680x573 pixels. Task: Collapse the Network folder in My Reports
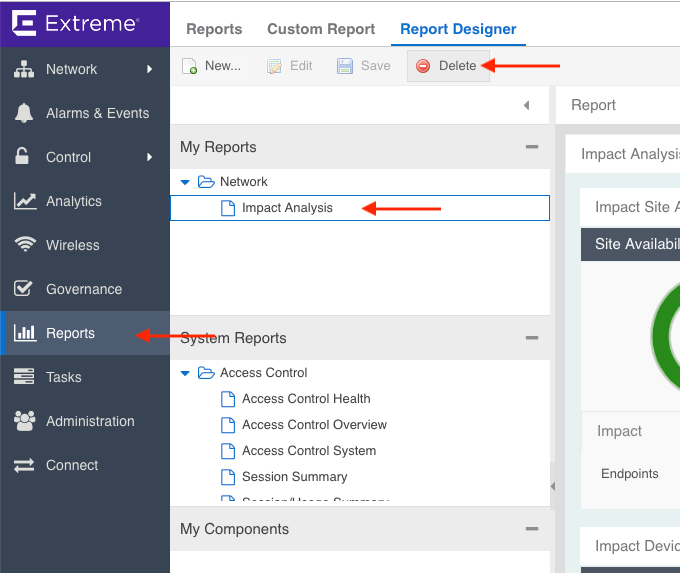(x=185, y=182)
